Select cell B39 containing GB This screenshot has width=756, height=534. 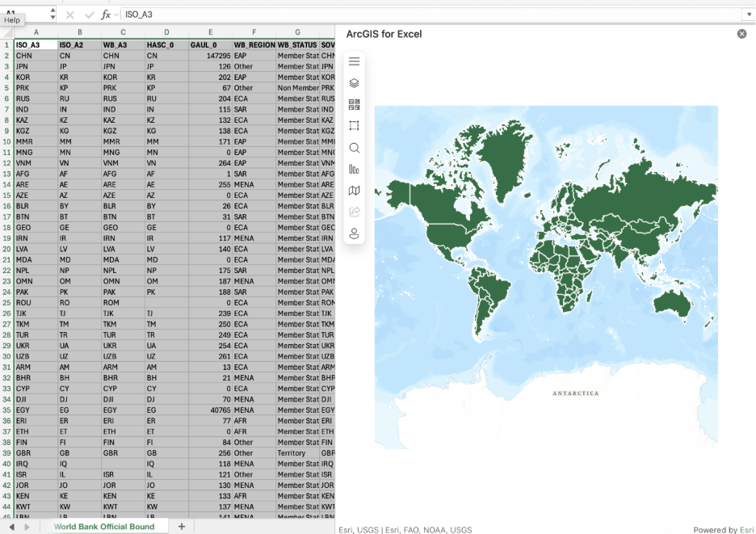pyautogui.click(x=79, y=453)
